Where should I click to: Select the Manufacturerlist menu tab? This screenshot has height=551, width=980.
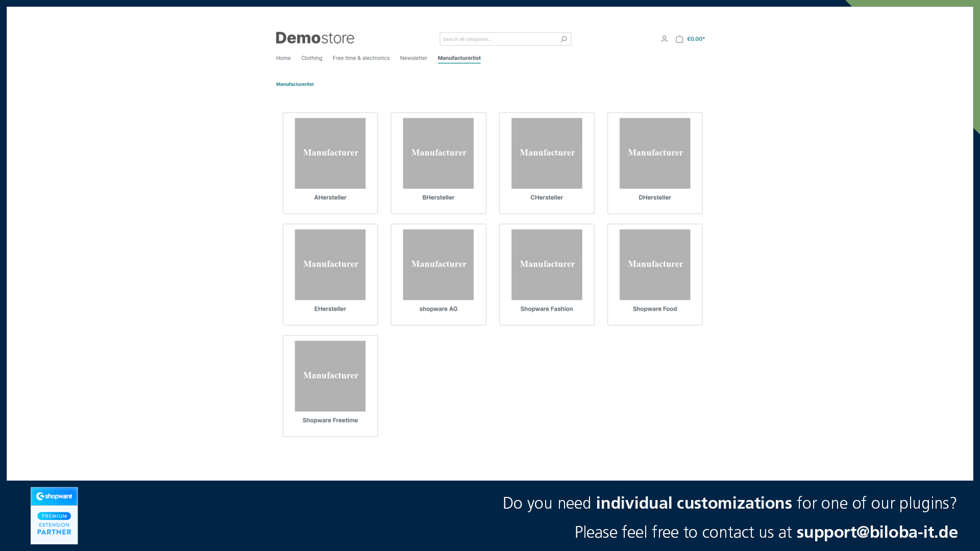[x=459, y=58]
